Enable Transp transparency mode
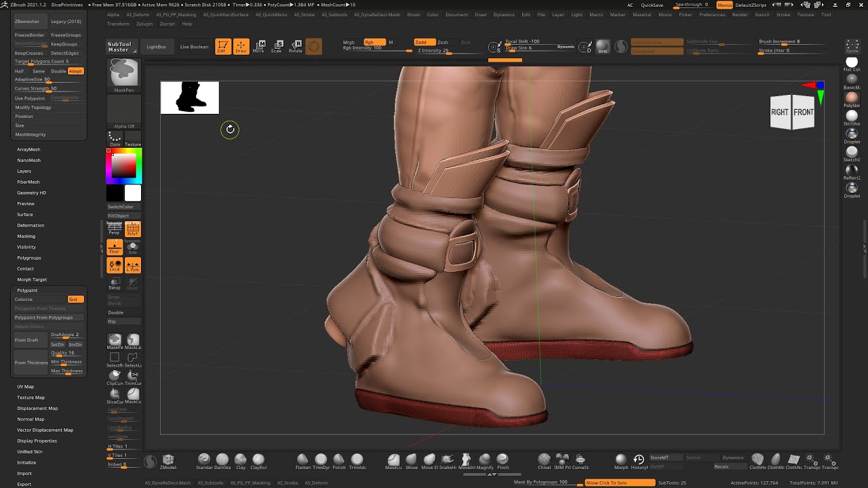Image resolution: width=868 pixels, height=488 pixels. pos(115,283)
